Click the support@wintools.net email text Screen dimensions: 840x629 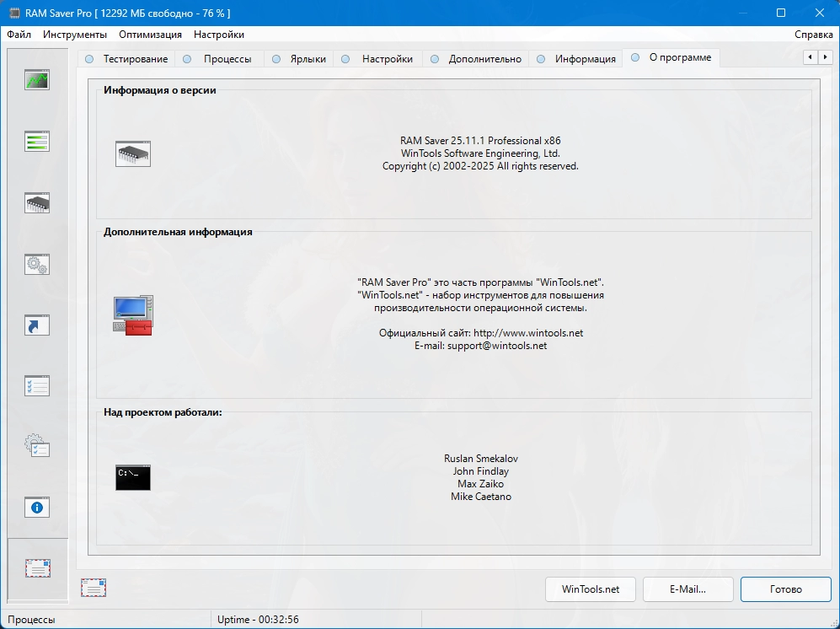pyautogui.click(x=497, y=346)
